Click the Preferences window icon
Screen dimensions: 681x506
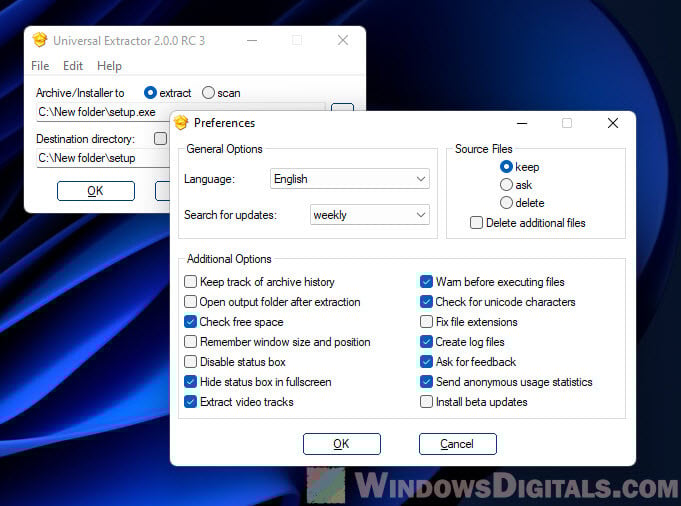[x=181, y=123]
